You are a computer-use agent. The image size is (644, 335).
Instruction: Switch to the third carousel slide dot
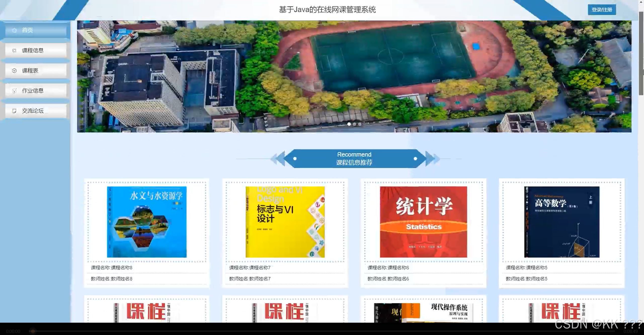[x=360, y=124]
